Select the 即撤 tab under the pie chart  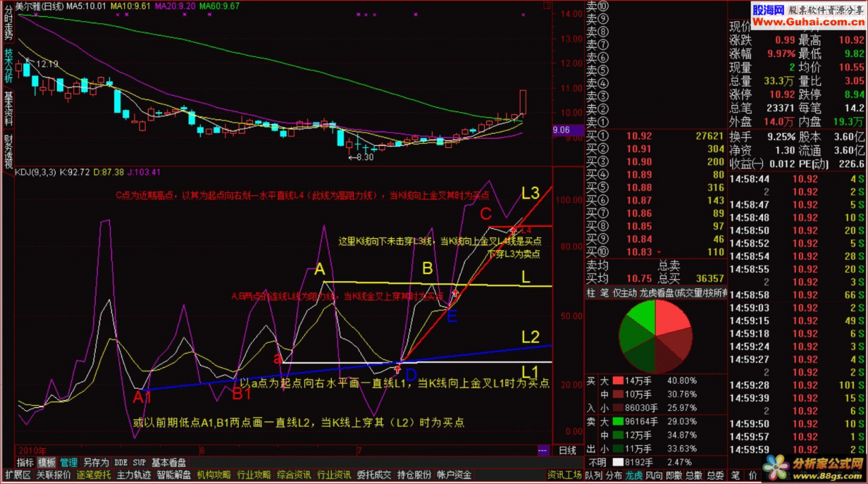pyautogui.click(x=675, y=475)
